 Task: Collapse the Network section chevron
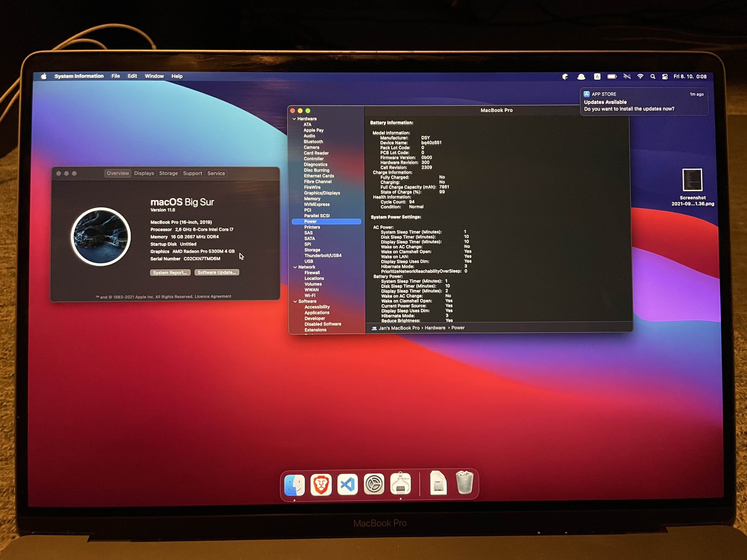[295, 267]
